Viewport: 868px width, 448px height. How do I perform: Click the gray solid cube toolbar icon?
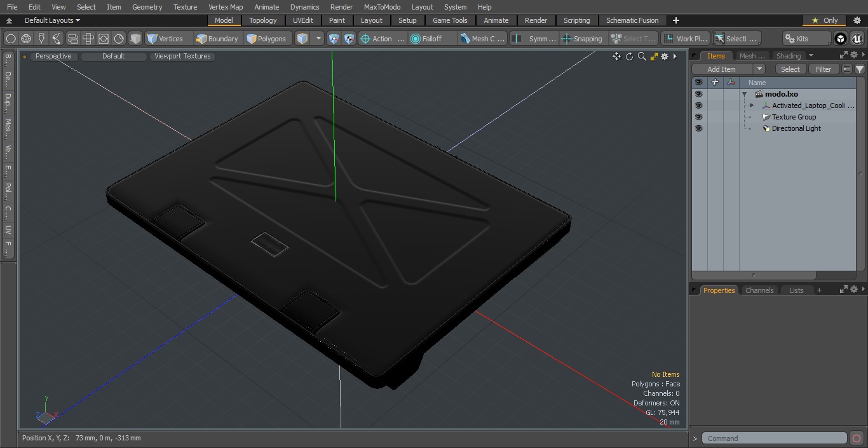[x=135, y=39]
